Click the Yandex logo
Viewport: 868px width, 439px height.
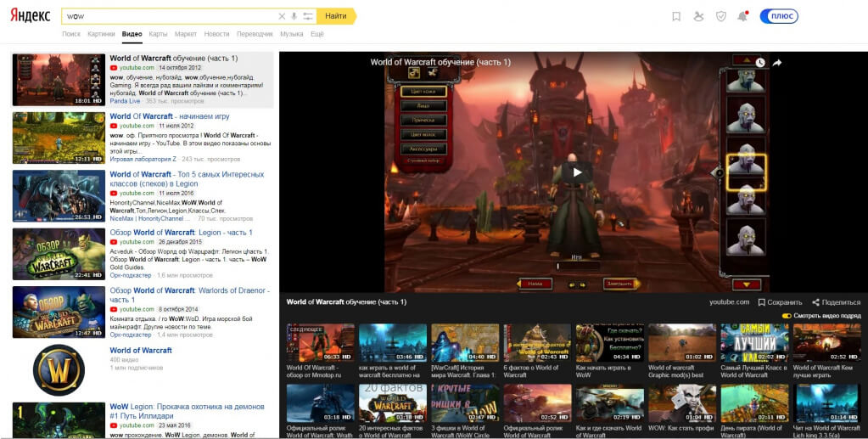coord(30,15)
